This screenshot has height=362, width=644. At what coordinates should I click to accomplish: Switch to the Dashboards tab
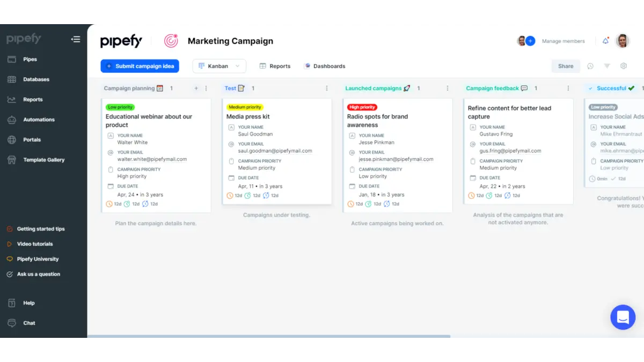[x=325, y=66]
